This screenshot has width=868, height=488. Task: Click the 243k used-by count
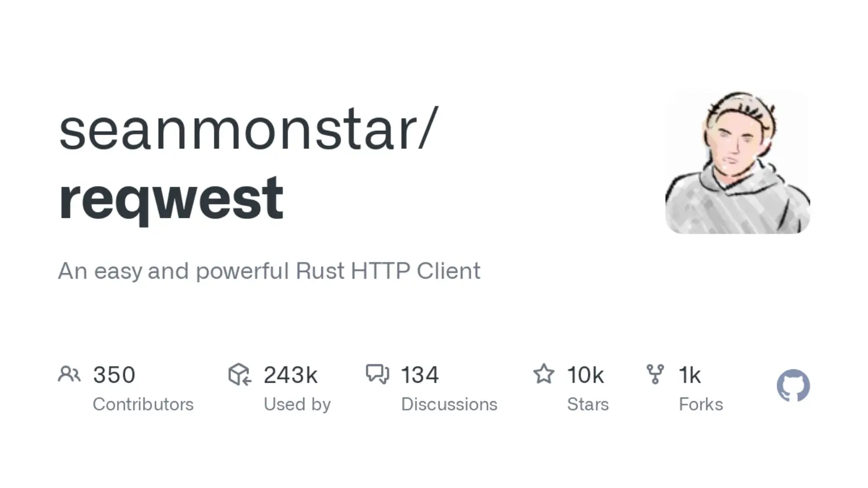(290, 375)
